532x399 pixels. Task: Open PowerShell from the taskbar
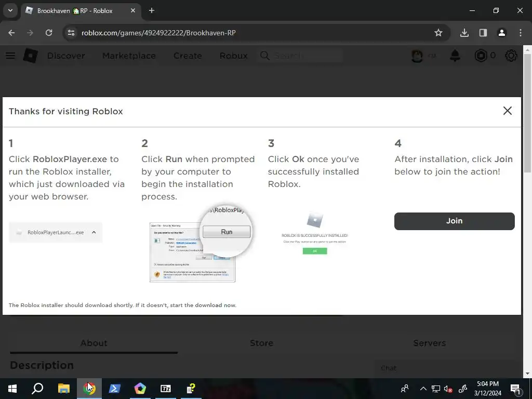coord(115,389)
